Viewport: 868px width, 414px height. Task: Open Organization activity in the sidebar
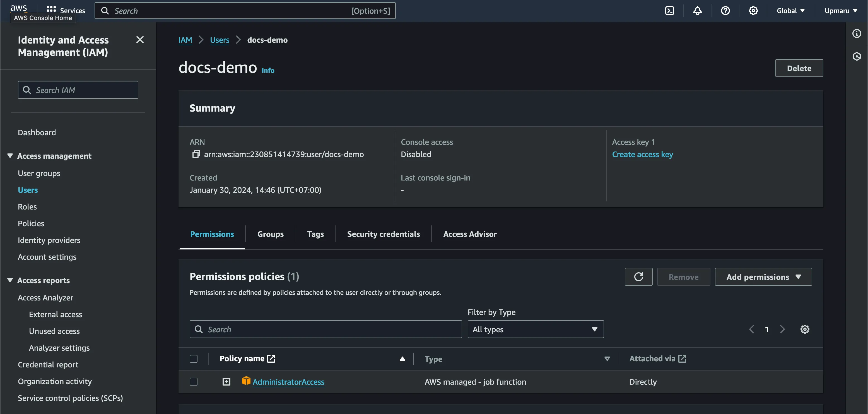pyautogui.click(x=55, y=381)
